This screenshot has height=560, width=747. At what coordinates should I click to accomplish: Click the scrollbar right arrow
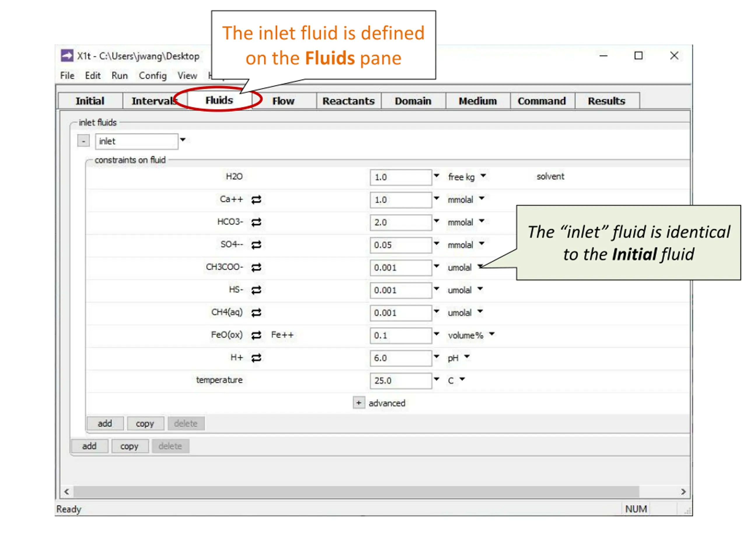tap(683, 491)
